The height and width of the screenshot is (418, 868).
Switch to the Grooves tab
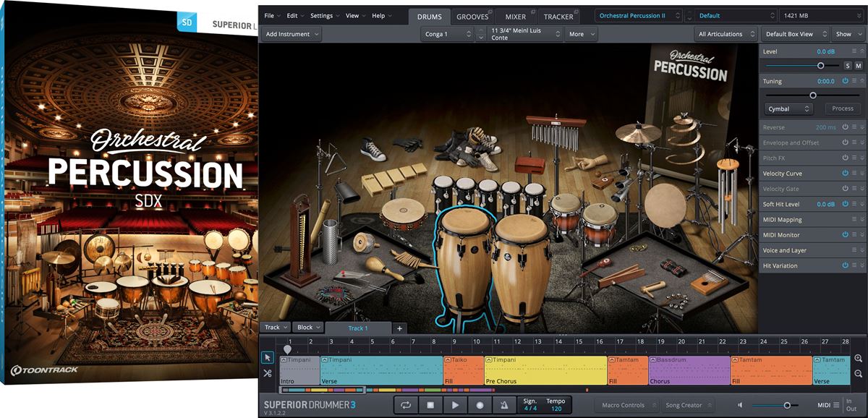[x=472, y=16]
